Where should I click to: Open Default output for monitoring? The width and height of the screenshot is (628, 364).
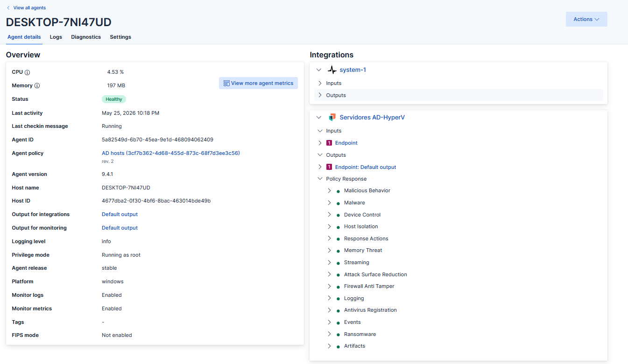(x=120, y=228)
